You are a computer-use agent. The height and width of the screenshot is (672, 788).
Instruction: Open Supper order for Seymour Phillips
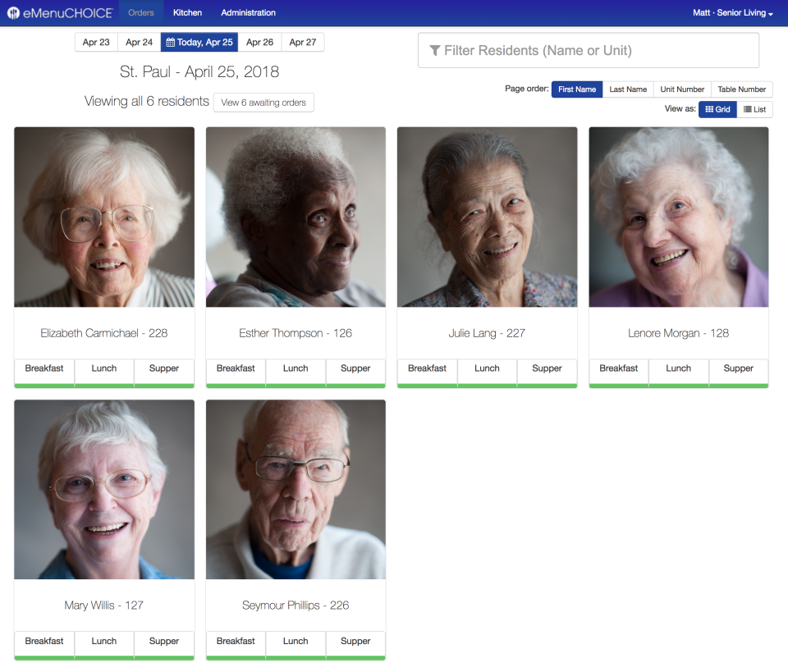pos(355,641)
